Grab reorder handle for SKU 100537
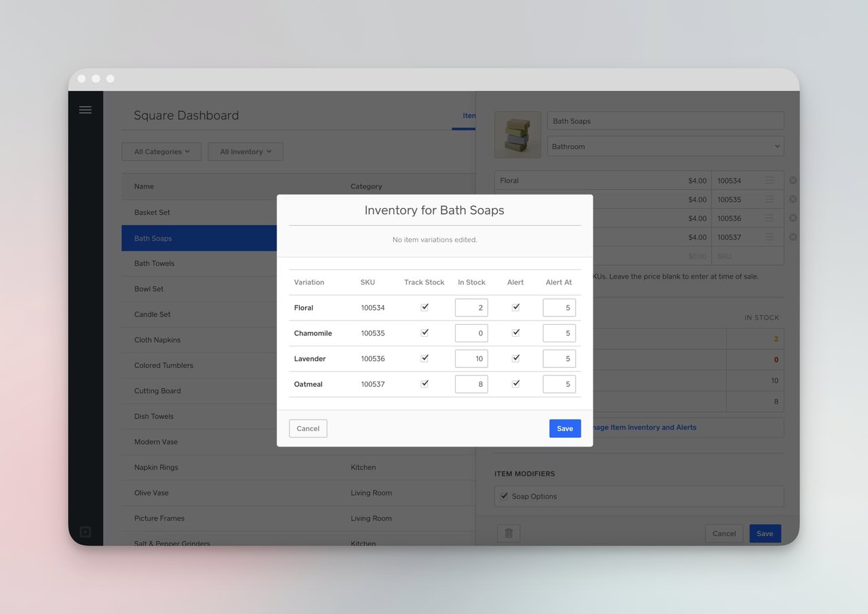 (770, 237)
